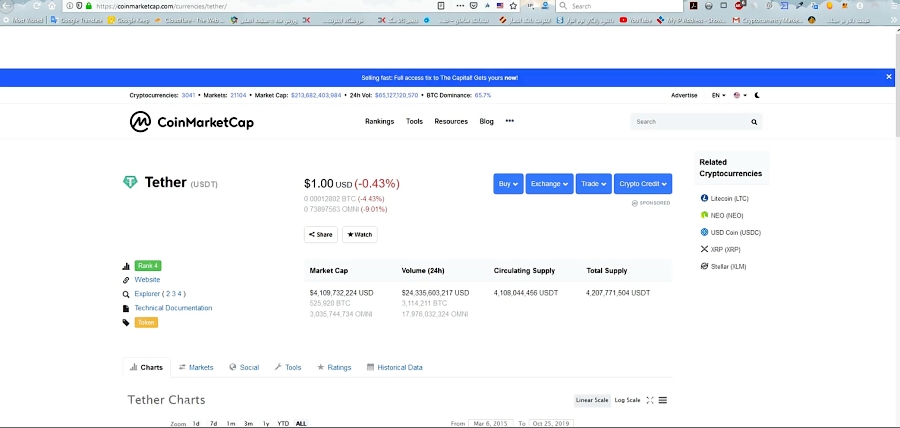Switch to the Historical Data tab
Viewport: 900px width, 428px height.
coord(395,368)
